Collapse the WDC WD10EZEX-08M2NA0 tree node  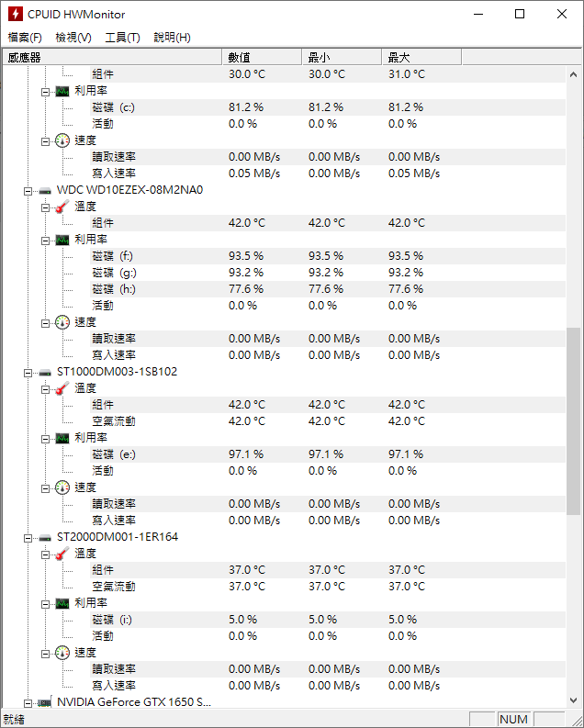pos(28,191)
